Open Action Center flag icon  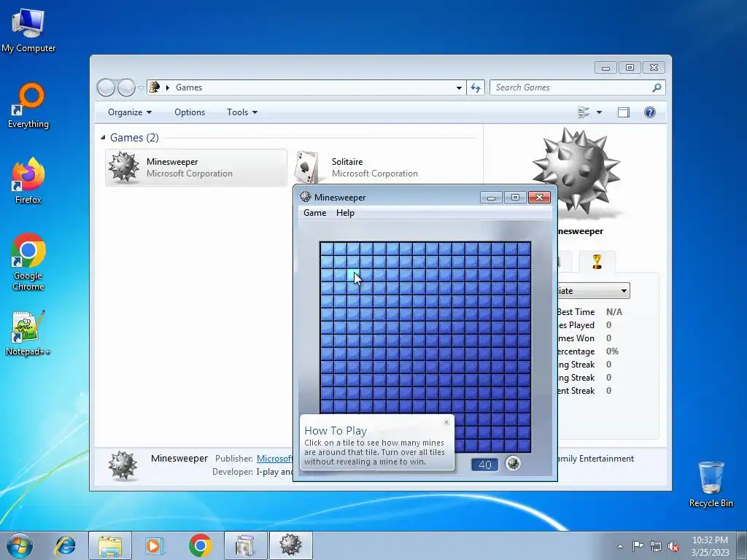tap(638, 545)
